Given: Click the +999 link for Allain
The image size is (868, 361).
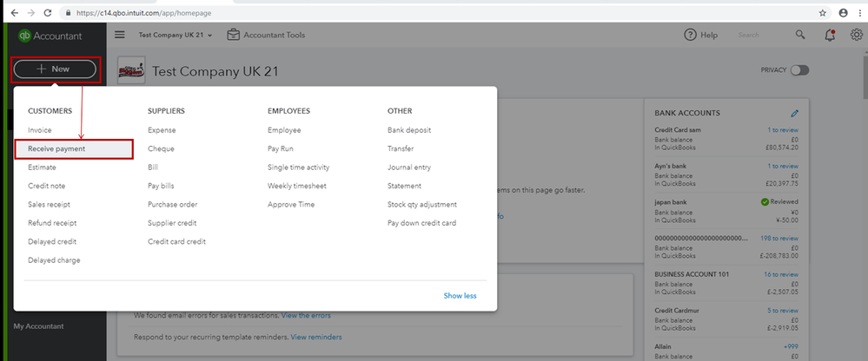Looking at the screenshot, I should (791, 346).
